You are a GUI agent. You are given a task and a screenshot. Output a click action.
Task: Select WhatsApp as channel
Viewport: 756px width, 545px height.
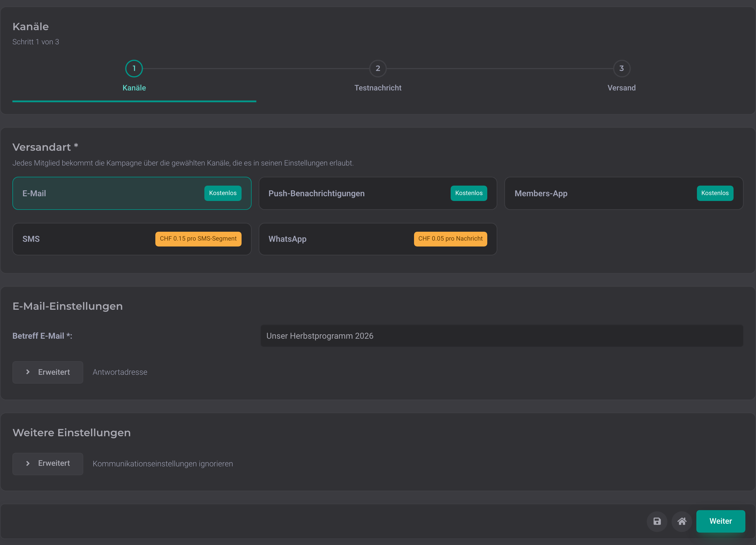(378, 239)
